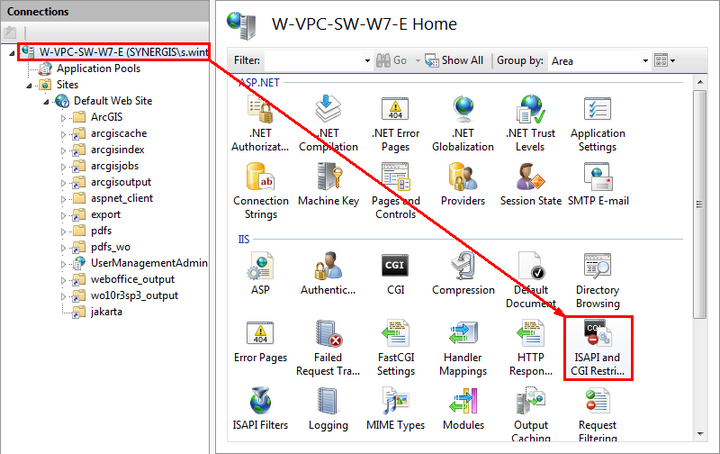Open Failed Request Tracing feature
720x454 pixels.
(328, 348)
